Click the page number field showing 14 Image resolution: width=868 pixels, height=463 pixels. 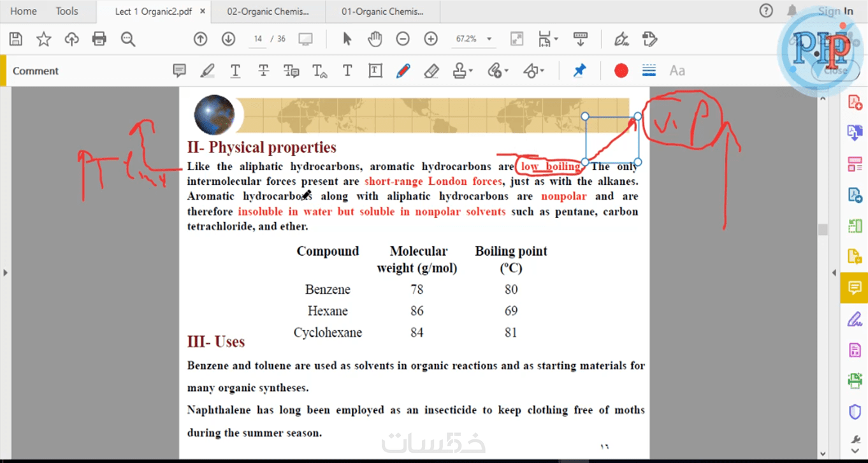[257, 39]
